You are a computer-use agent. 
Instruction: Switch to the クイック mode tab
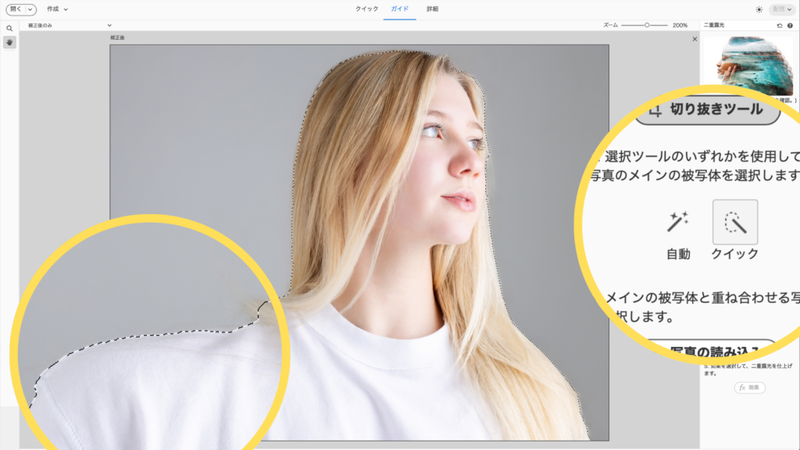367,9
